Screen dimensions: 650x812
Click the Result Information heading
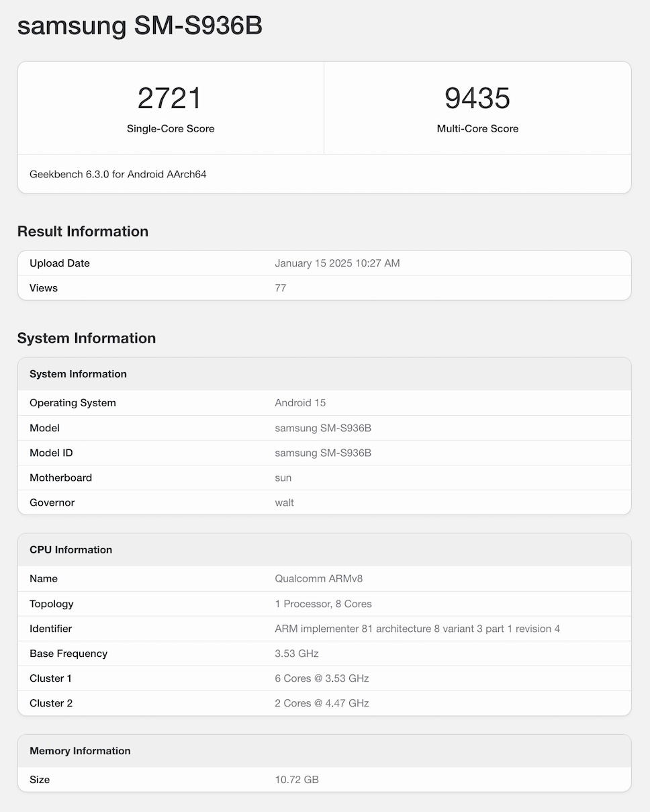coord(83,231)
